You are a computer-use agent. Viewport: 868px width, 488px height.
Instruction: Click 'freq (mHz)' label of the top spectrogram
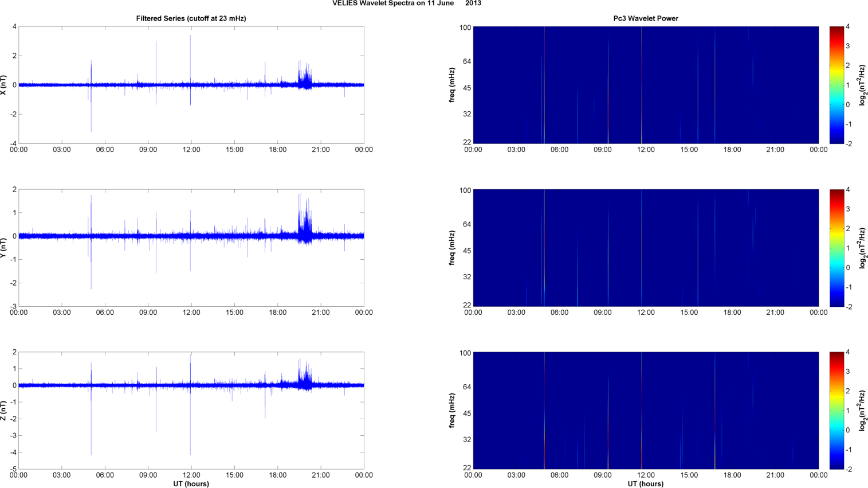click(x=452, y=85)
